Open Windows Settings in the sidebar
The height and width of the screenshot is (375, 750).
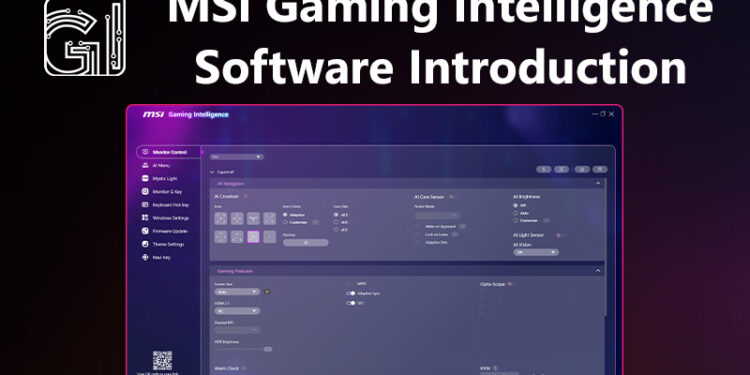click(165, 218)
